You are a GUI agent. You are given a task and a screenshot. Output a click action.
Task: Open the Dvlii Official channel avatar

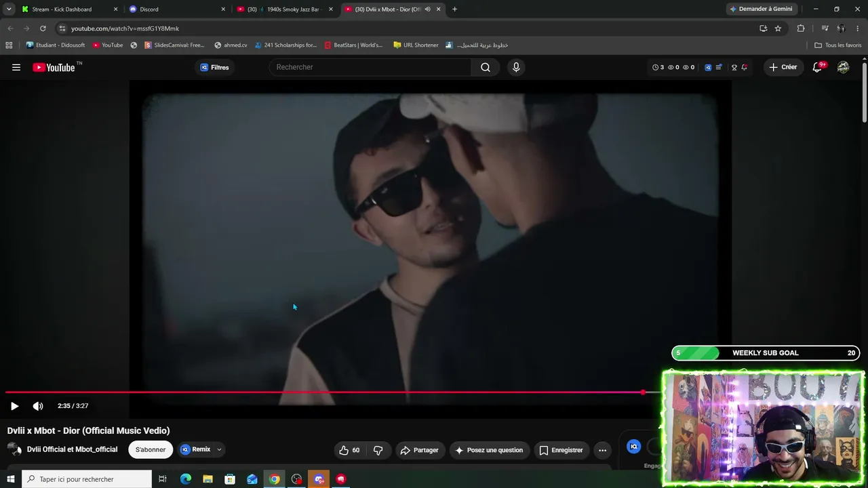click(x=14, y=449)
